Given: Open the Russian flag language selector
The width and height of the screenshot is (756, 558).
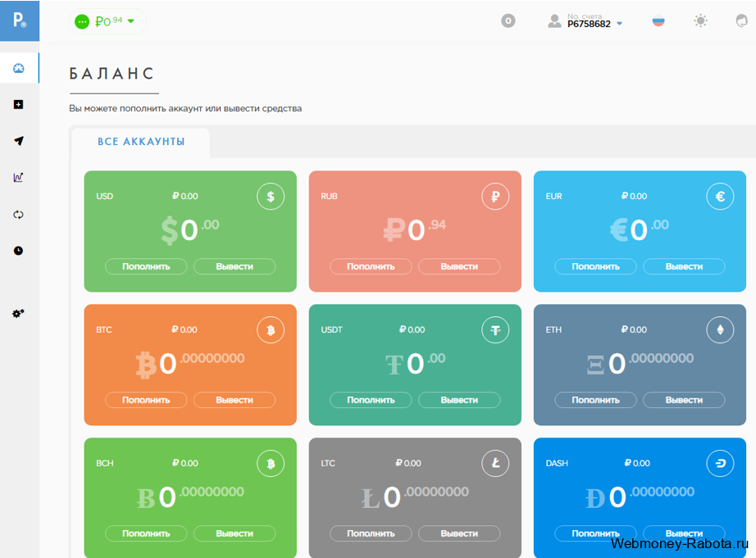Looking at the screenshot, I should (x=658, y=21).
